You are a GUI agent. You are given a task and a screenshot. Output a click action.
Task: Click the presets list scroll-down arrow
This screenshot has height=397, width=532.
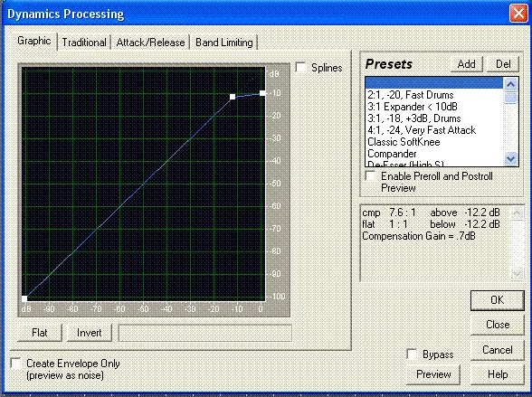click(x=511, y=158)
